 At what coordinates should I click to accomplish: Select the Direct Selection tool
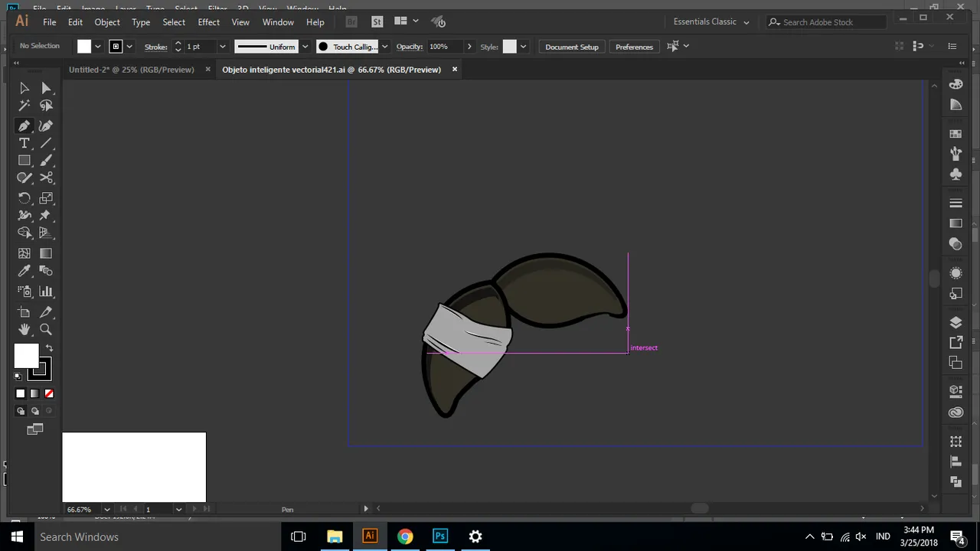coord(46,88)
